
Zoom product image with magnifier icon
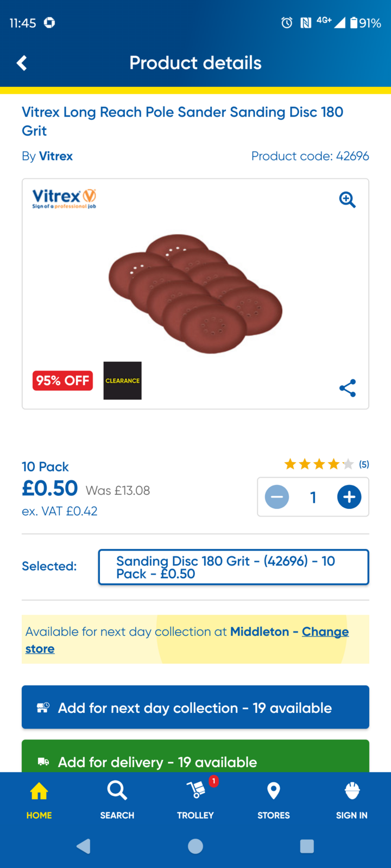click(347, 200)
